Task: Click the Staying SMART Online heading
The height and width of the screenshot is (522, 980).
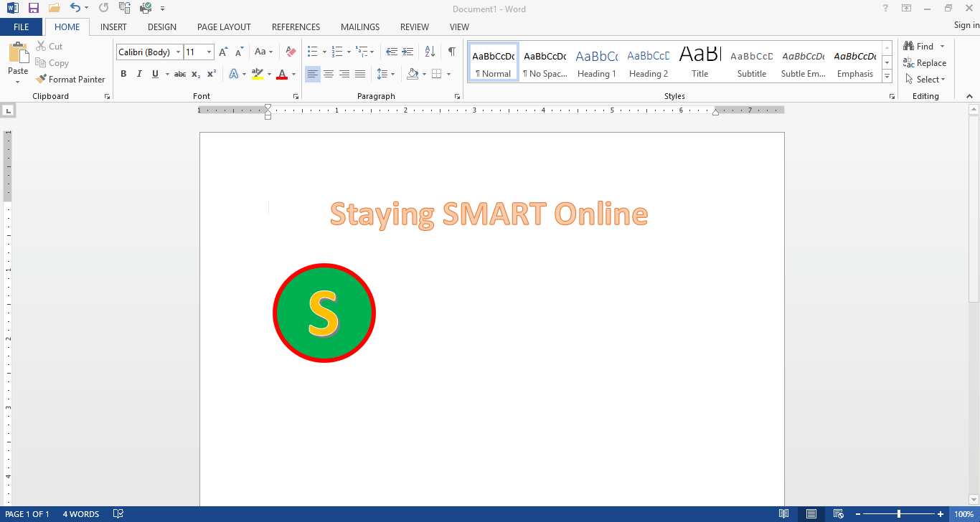Action: pyautogui.click(x=489, y=214)
